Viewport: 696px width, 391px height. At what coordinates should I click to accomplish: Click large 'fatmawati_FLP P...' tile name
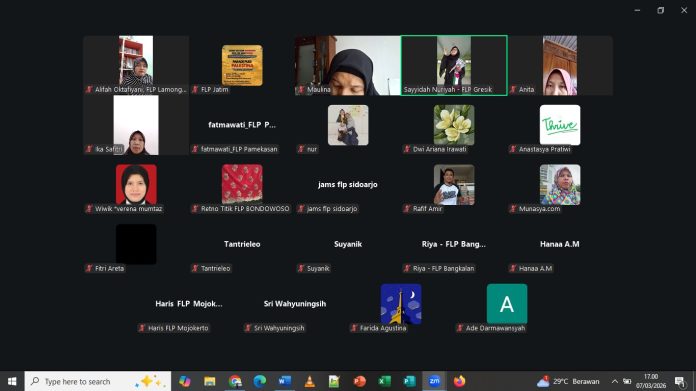point(242,125)
